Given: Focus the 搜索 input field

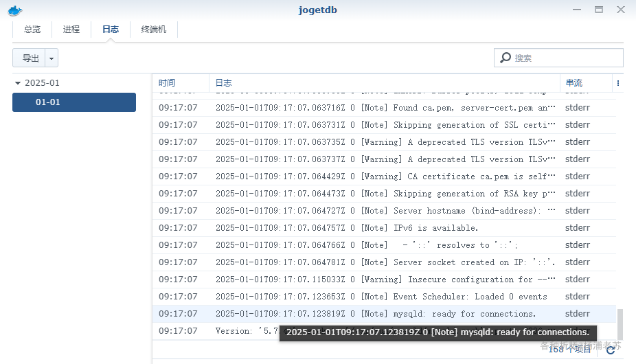Looking at the screenshot, I should coord(558,58).
